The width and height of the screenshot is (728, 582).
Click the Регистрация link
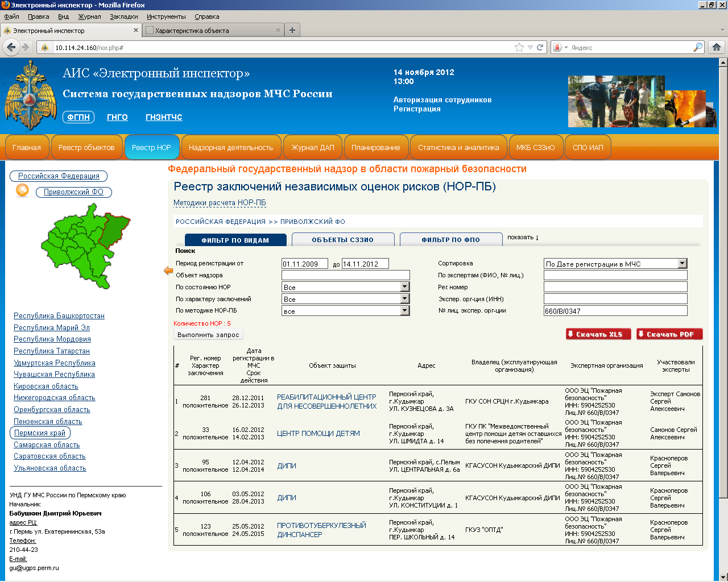point(417,109)
